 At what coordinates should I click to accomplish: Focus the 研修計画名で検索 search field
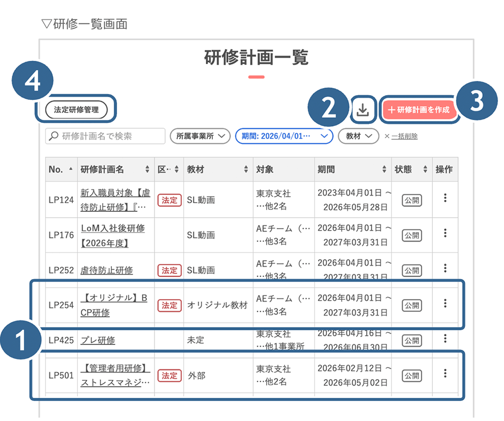105,136
